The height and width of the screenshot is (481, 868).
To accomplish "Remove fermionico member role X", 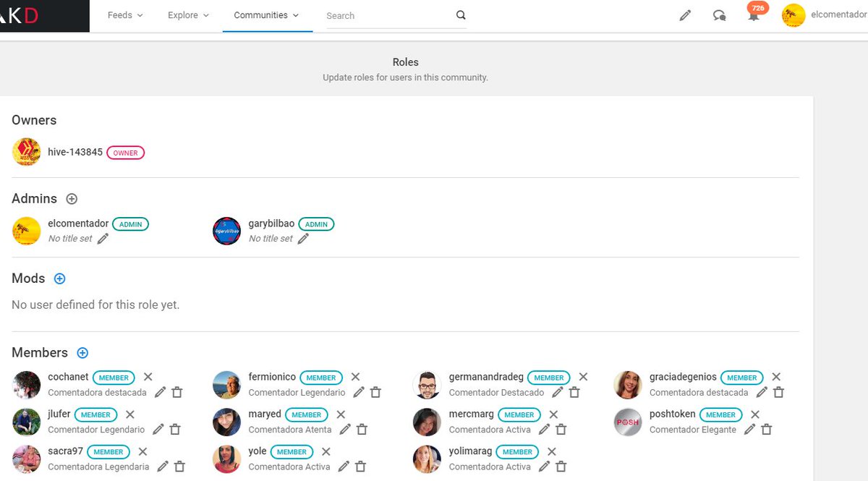I will tap(355, 377).
